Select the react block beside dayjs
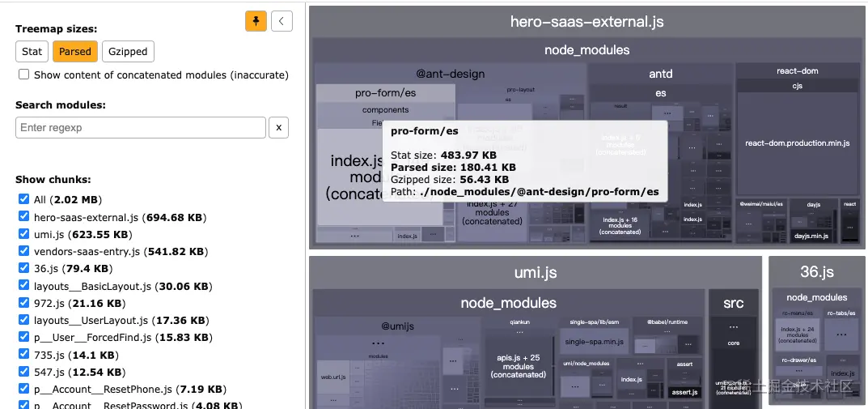The width and height of the screenshot is (868, 409). pyautogui.click(x=849, y=204)
